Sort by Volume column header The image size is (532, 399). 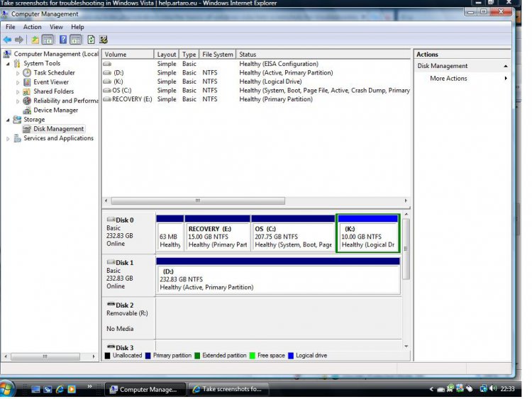[128, 55]
